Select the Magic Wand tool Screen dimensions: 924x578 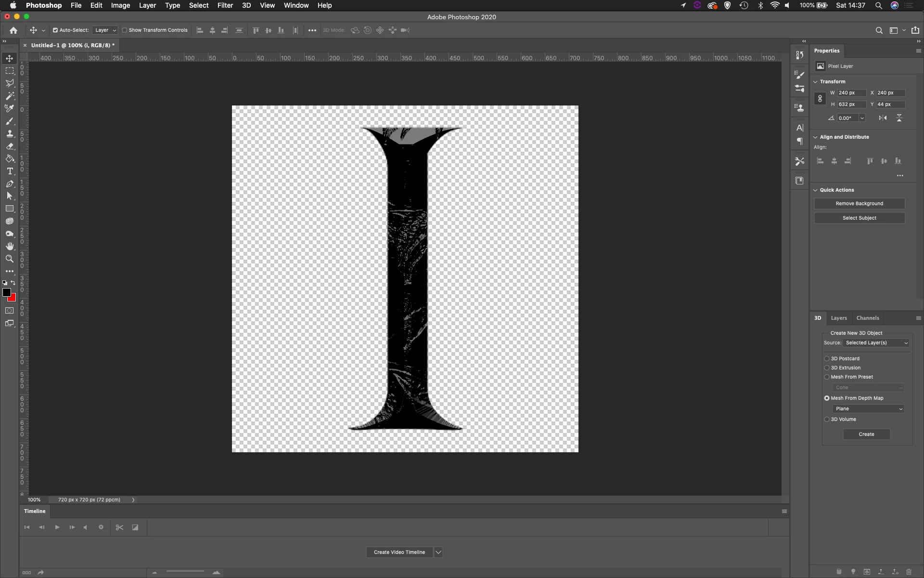[x=10, y=96]
